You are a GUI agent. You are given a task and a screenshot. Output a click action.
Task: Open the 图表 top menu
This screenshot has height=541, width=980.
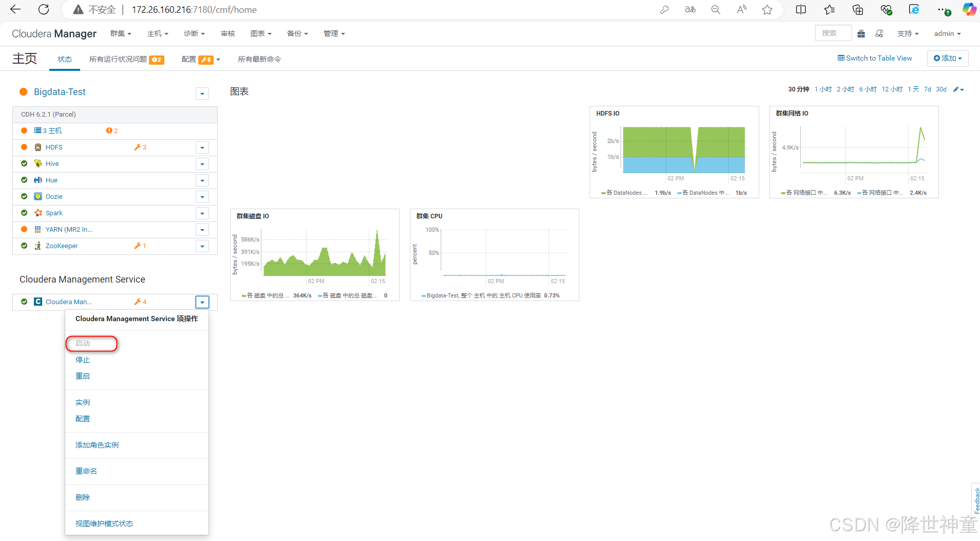[x=261, y=33]
